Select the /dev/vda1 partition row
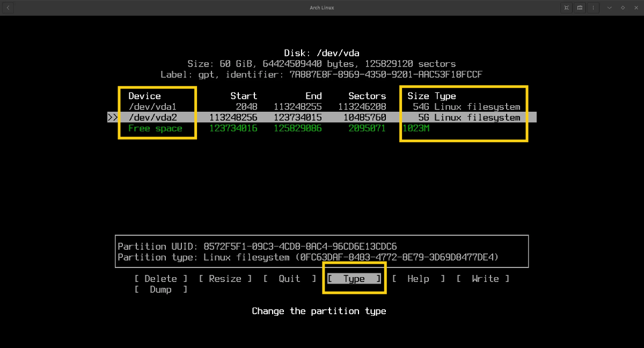 click(152, 107)
